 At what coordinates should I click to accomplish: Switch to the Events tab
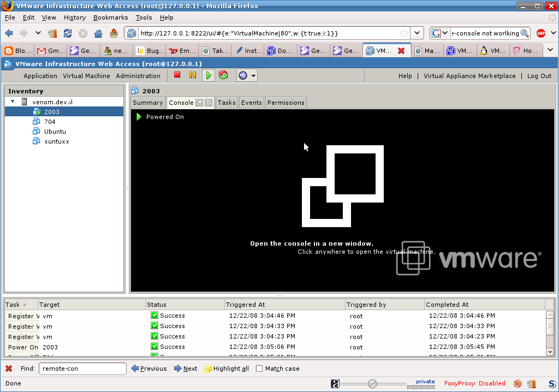pyautogui.click(x=251, y=103)
